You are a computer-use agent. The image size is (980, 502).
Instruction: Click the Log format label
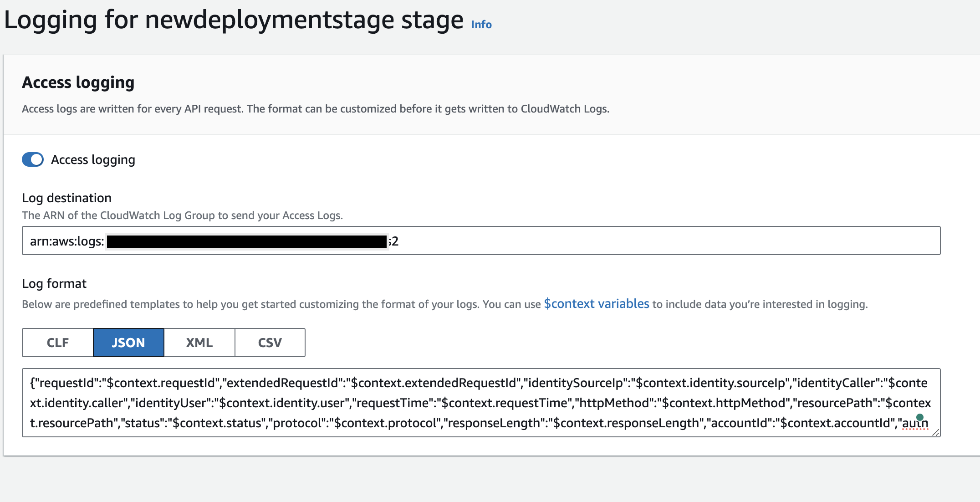coord(54,283)
